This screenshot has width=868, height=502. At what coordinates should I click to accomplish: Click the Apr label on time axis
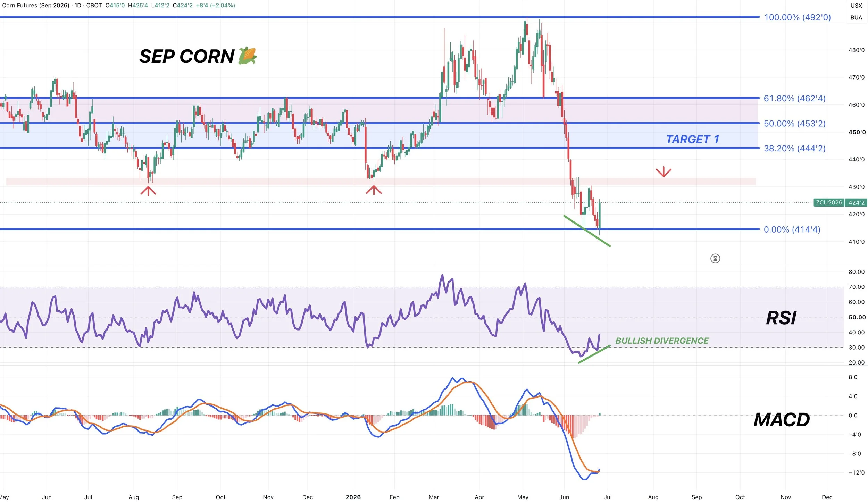pyautogui.click(x=479, y=497)
